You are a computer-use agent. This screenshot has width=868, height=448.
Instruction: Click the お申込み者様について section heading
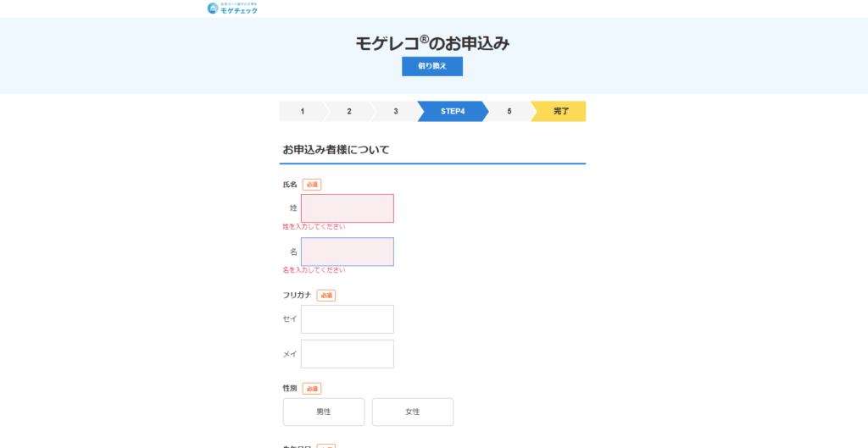[336, 149]
